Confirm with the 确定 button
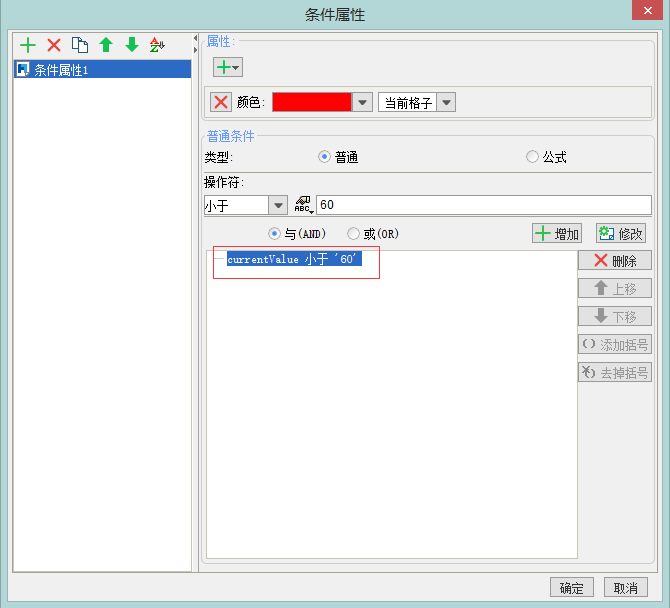 (x=572, y=587)
